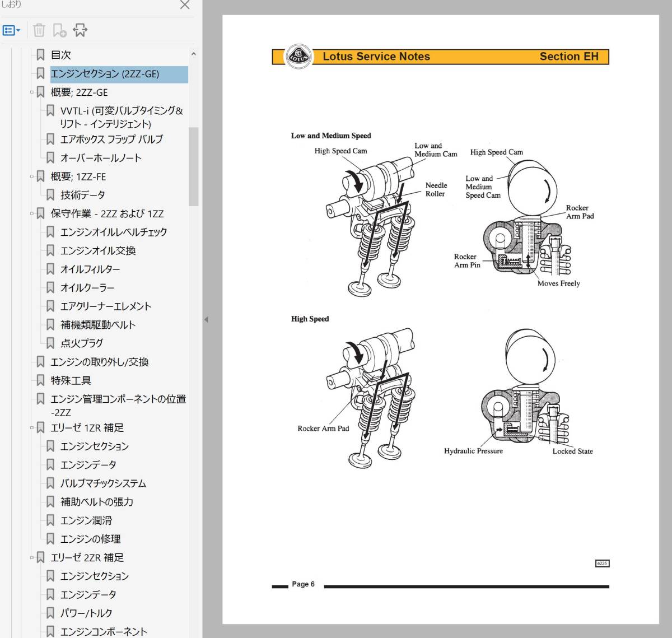This screenshot has width=672, height=638.
Task: Click the bookmark ribbon icon beside 点火プラグ
Action: [x=50, y=343]
